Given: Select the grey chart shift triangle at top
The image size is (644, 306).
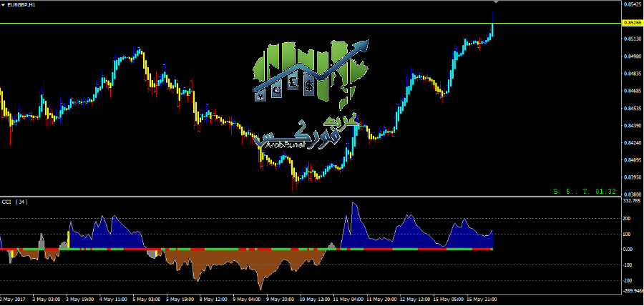Looking at the screenshot, I should [x=496, y=1].
